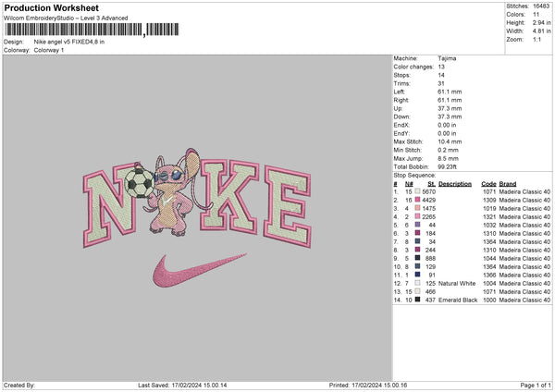555x392 pixels.
Task: Click thread code 1004
Action: coord(489,283)
